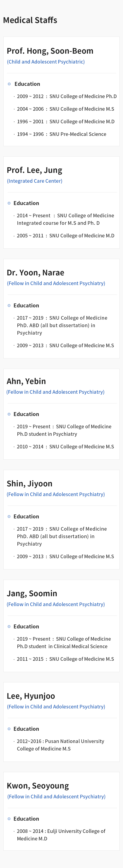123x868 pixels.
Task: Click the Medical Staffs page heading
Action: coord(30,20)
